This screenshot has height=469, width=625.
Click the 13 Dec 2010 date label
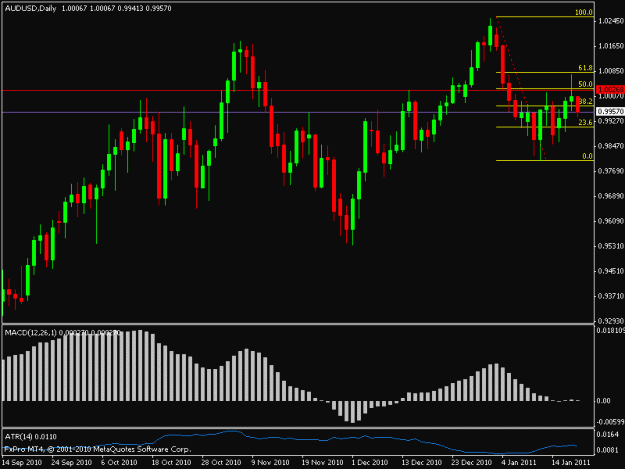421,462
